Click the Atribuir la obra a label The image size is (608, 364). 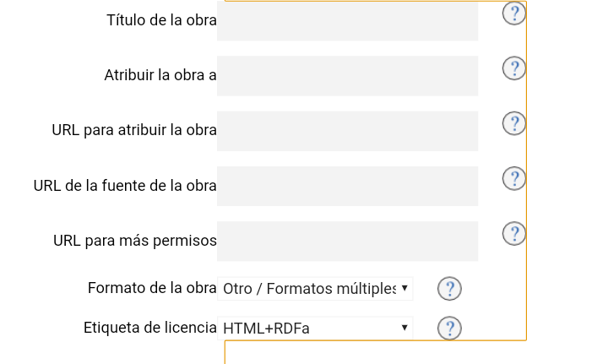160,75
